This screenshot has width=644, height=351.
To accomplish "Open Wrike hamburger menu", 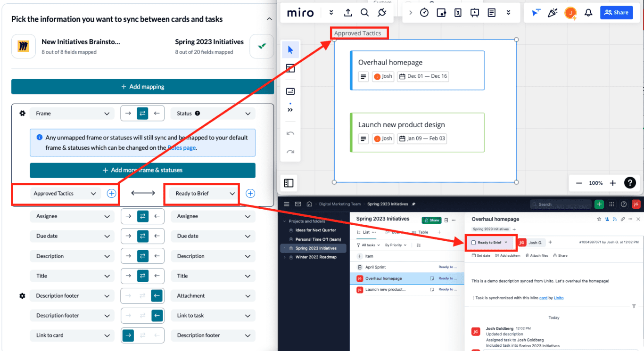I will [286, 204].
